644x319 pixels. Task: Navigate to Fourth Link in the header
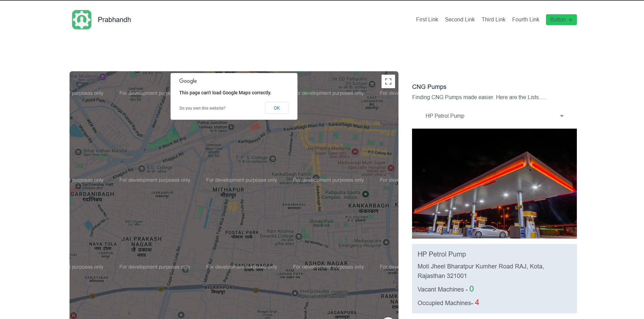click(x=526, y=20)
